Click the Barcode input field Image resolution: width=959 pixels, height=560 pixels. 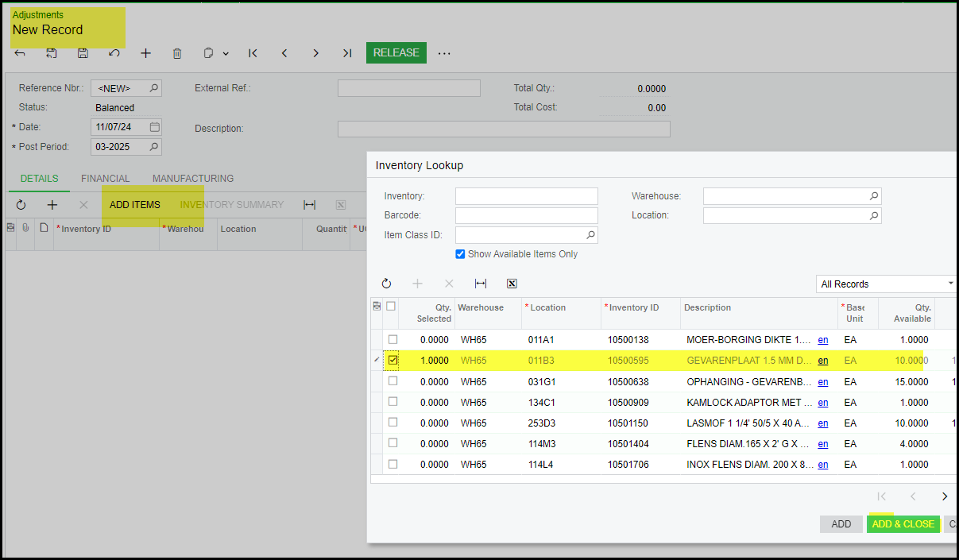point(526,215)
